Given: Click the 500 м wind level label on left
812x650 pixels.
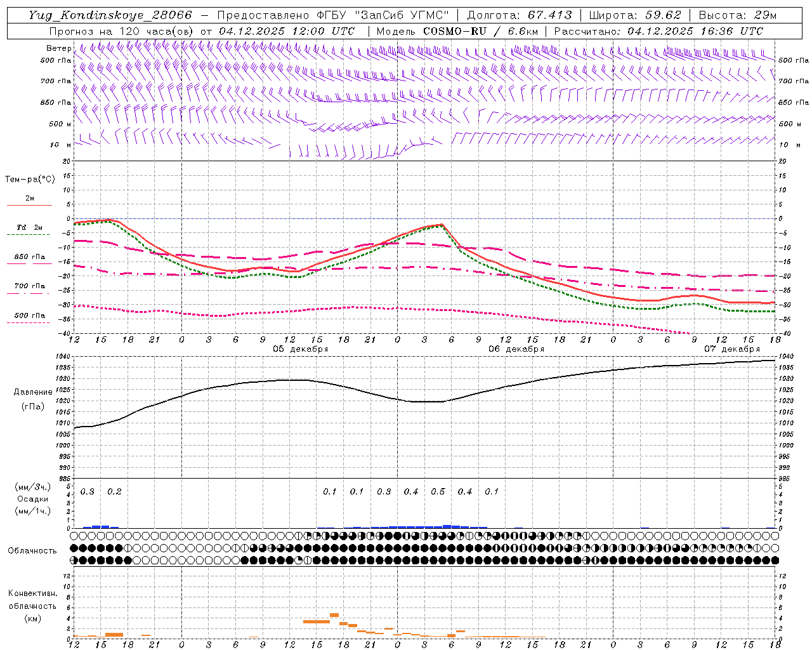Looking at the screenshot, I should [60, 124].
